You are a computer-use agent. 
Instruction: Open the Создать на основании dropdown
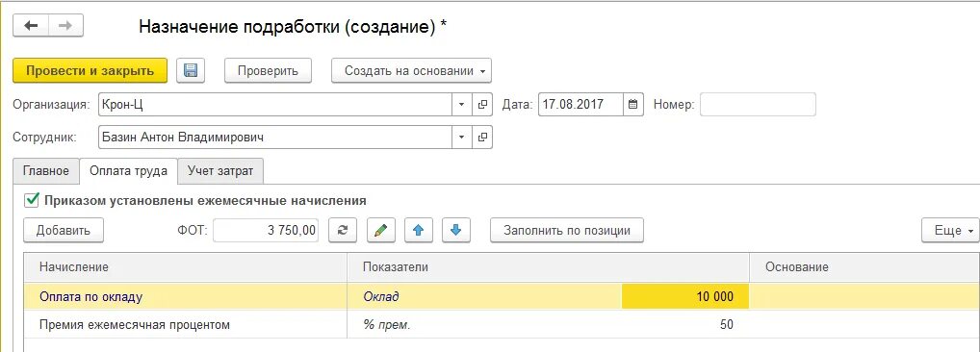411,70
